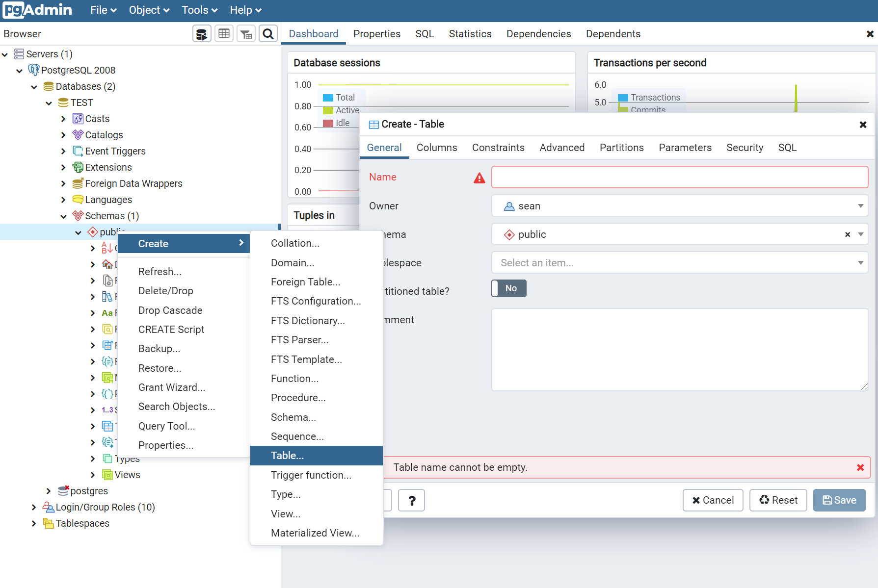Click the Catalogs node icon
Viewport: 878px width, 588px height.
(78, 135)
